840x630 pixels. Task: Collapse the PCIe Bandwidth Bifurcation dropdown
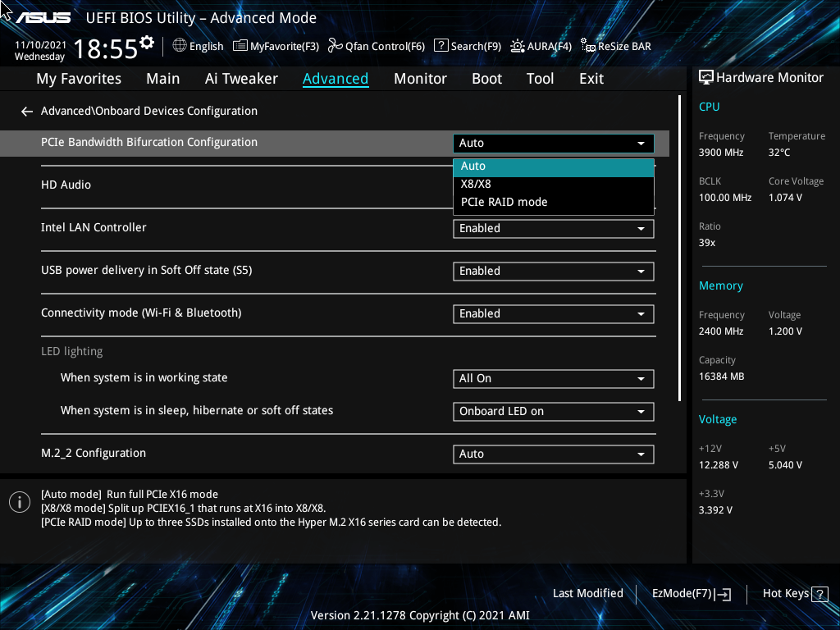coord(554,143)
